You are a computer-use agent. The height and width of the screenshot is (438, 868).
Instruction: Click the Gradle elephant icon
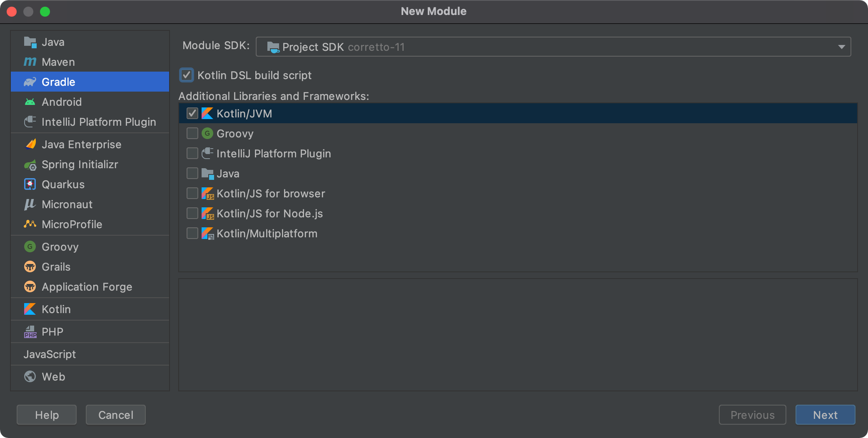tap(30, 82)
